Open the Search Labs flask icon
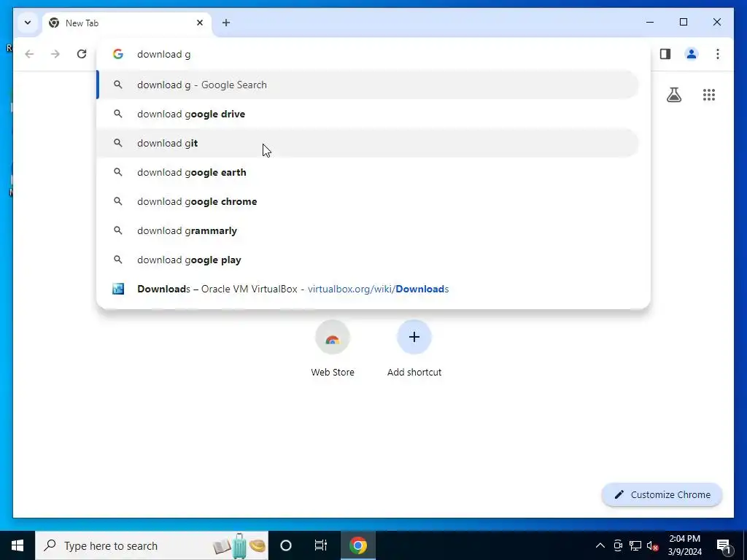The image size is (747, 560). pyautogui.click(x=673, y=95)
